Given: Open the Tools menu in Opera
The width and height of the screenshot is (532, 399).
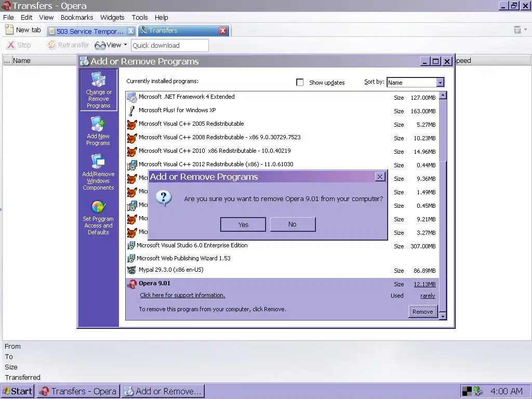Looking at the screenshot, I should [x=140, y=17].
